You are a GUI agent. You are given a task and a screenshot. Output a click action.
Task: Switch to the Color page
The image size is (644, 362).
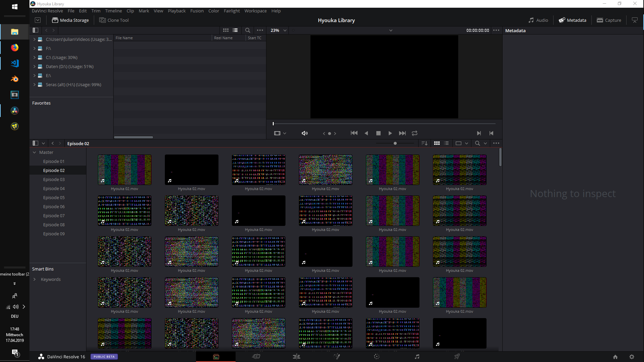point(377,357)
